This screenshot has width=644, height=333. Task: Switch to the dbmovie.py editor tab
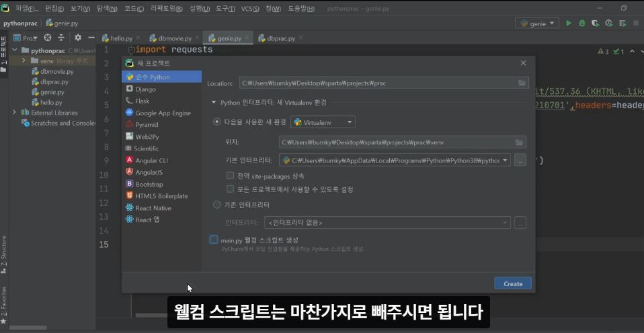coord(175,38)
